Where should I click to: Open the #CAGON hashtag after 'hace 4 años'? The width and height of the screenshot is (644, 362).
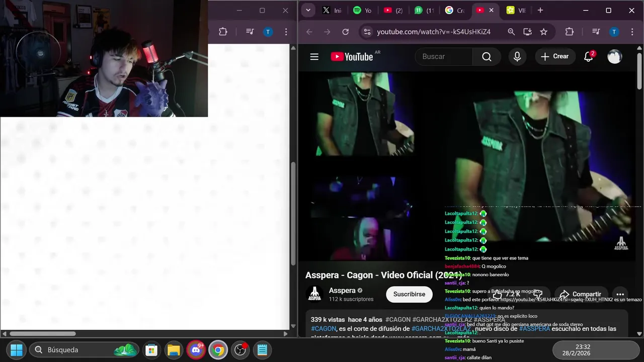[x=398, y=320]
